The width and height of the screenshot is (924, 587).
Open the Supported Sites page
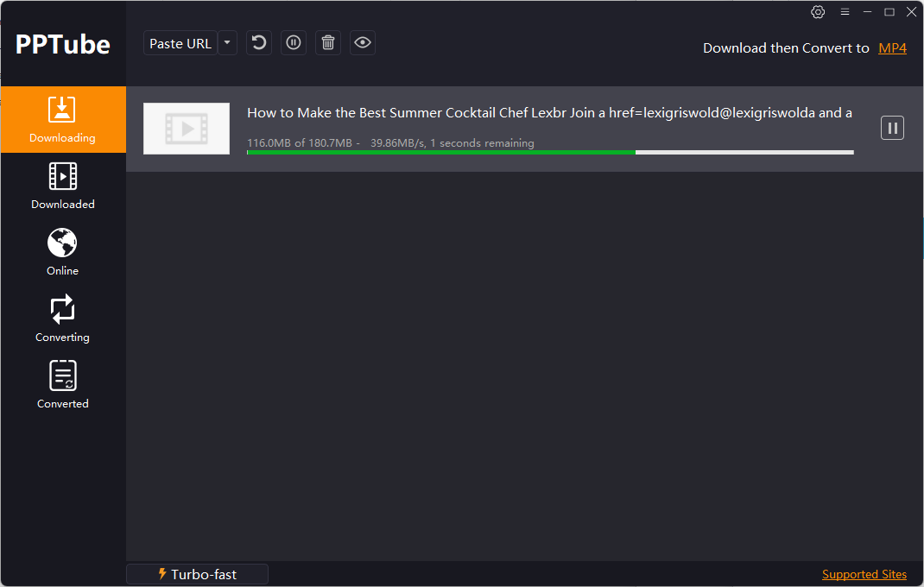(864, 573)
